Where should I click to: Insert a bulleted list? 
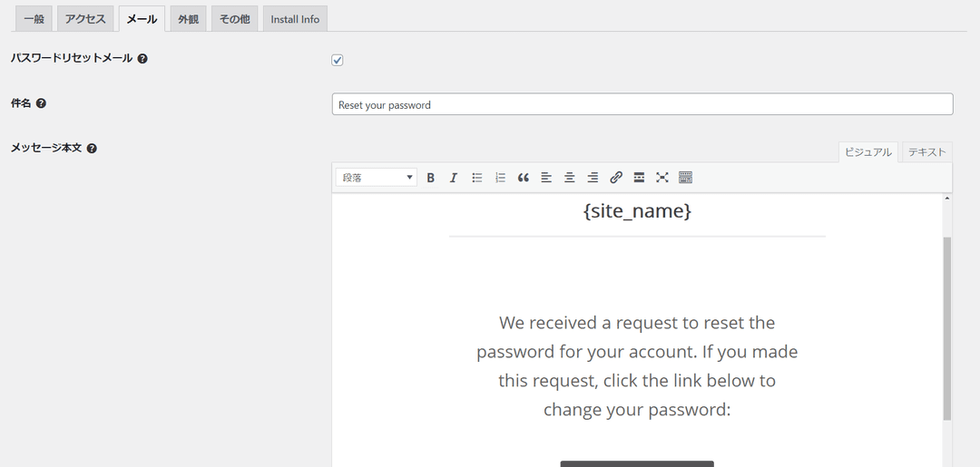point(477,178)
